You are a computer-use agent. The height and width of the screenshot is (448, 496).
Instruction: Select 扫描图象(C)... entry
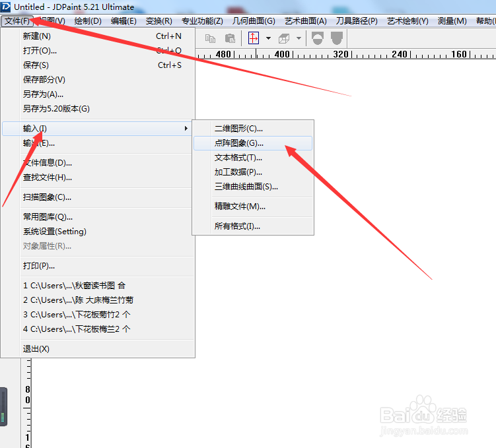pyautogui.click(x=98, y=197)
